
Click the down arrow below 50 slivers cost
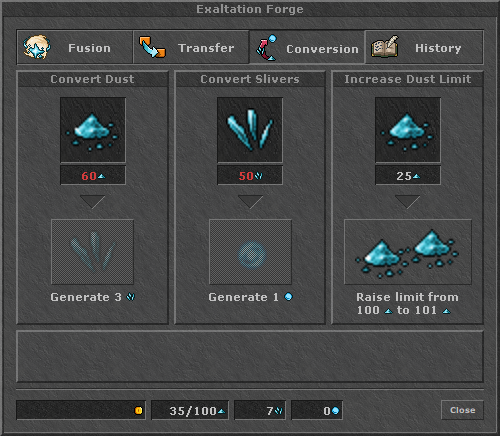[x=250, y=202]
